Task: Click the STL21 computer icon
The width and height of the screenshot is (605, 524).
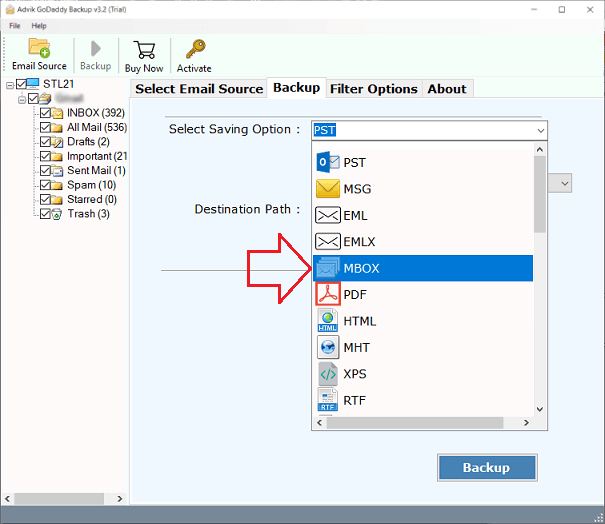Action: pos(33,83)
